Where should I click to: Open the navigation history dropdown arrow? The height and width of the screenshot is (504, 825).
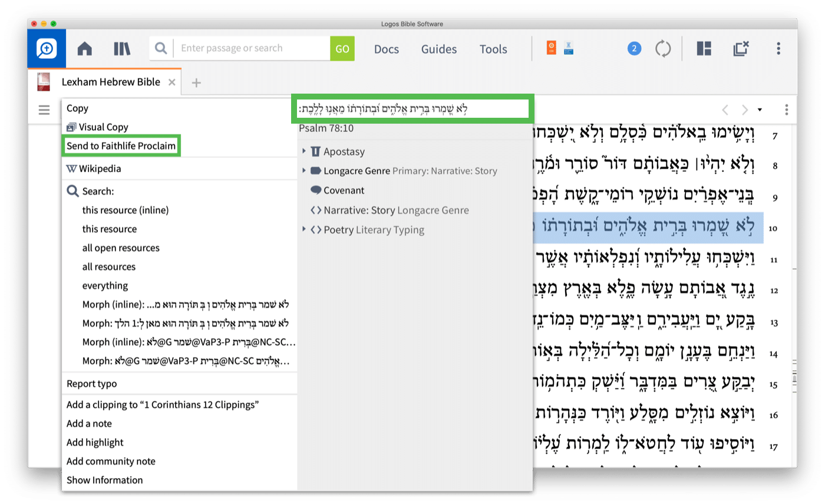point(760,110)
